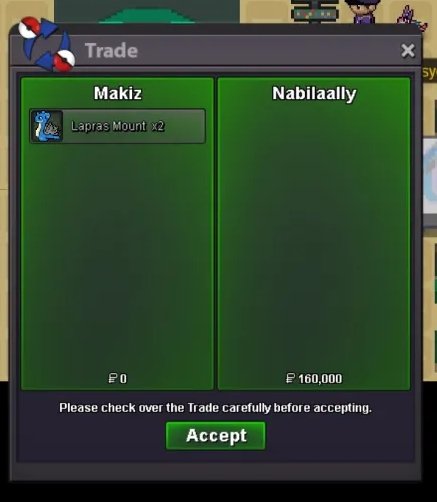The width and height of the screenshot is (437, 502).
Task: Click the purple Pokemon sprite behind the dialog
Action: tap(411, 18)
